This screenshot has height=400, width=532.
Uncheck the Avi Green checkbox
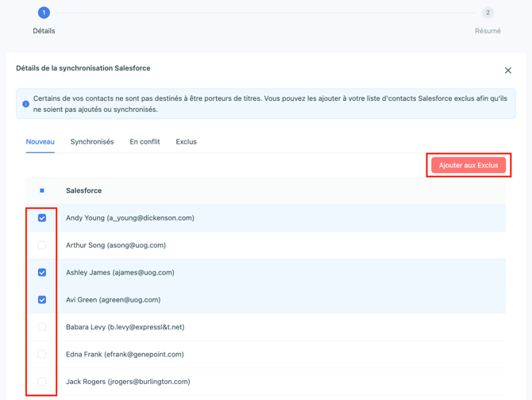(42, 300)
